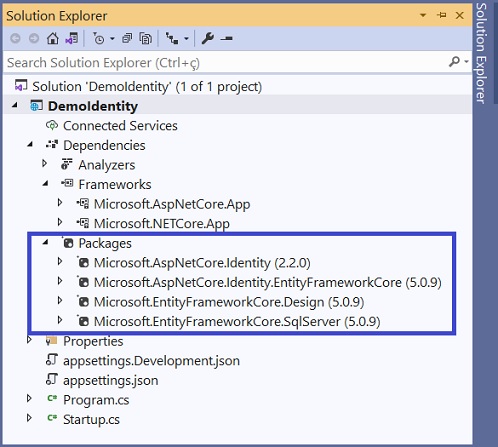Open the nested-items view dropdown arrow

(186, 39)
